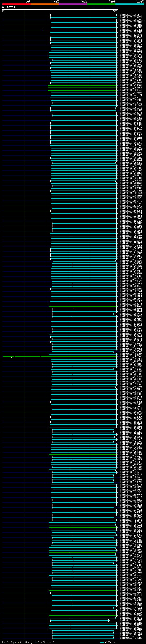Click label UniRef100_Q01233
The image size is (146, 644).
tap(131, 374)
